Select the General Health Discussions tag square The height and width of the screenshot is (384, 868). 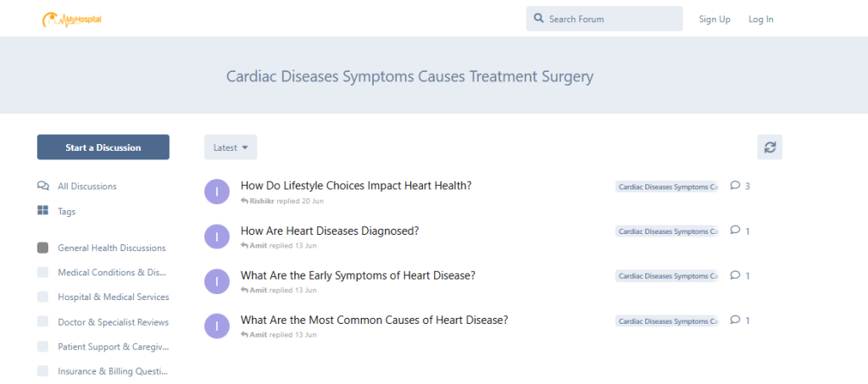point(42,248)
